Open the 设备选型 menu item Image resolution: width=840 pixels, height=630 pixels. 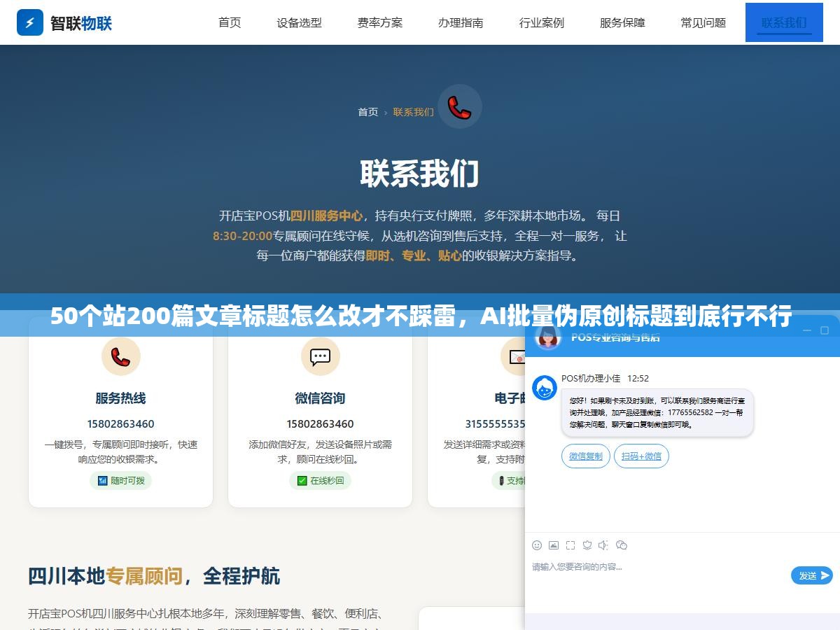(x=299, y=22)
